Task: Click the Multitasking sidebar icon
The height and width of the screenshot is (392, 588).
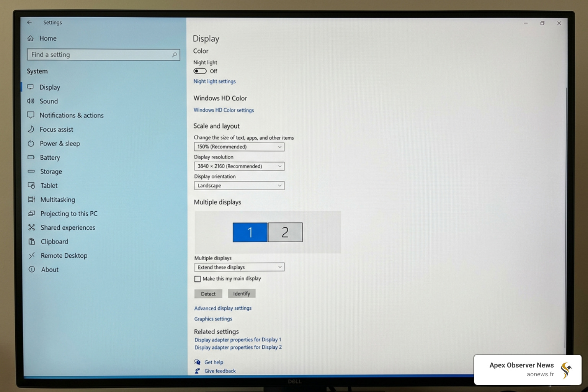Action: (31, 199)
